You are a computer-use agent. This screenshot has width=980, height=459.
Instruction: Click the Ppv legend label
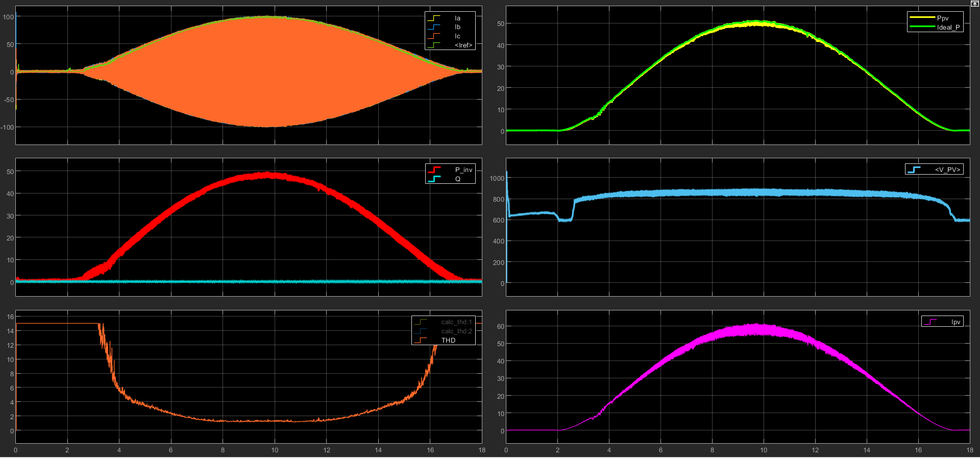click(x=942, y=18)
